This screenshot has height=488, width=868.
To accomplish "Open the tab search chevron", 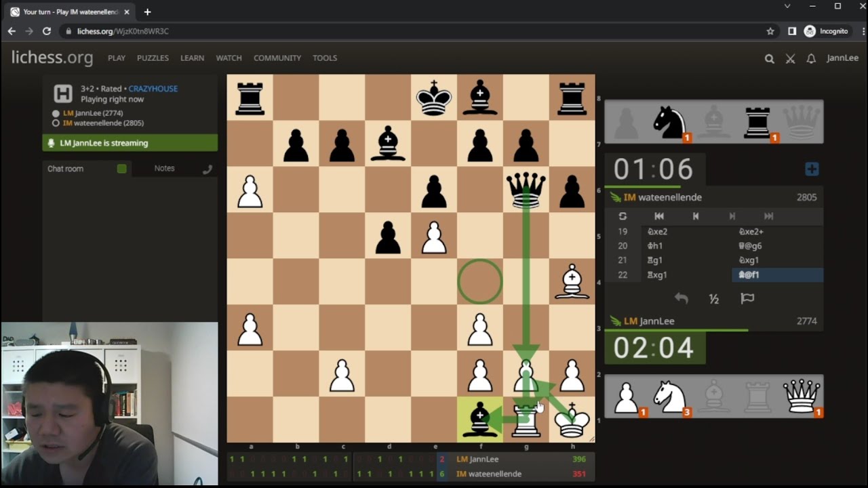I will (787, 6).
